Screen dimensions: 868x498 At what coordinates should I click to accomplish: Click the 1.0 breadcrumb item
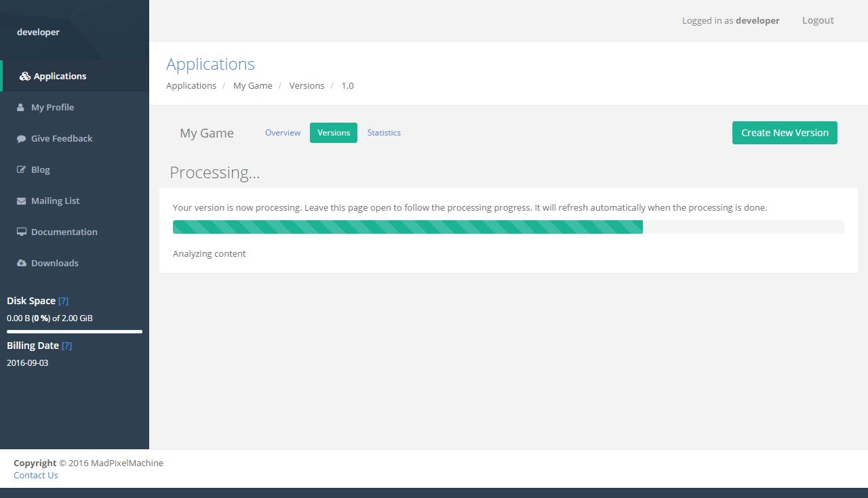[x=347, y=86]
